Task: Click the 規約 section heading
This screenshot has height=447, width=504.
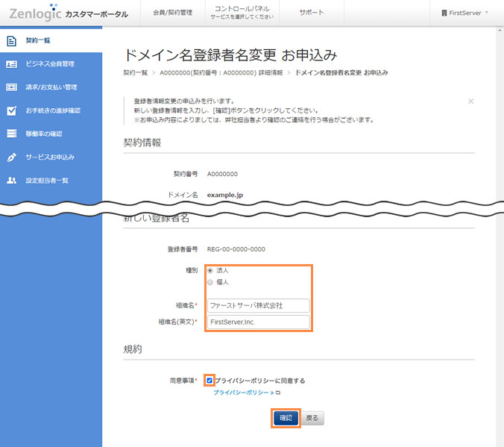Action: tap(133, 349)
